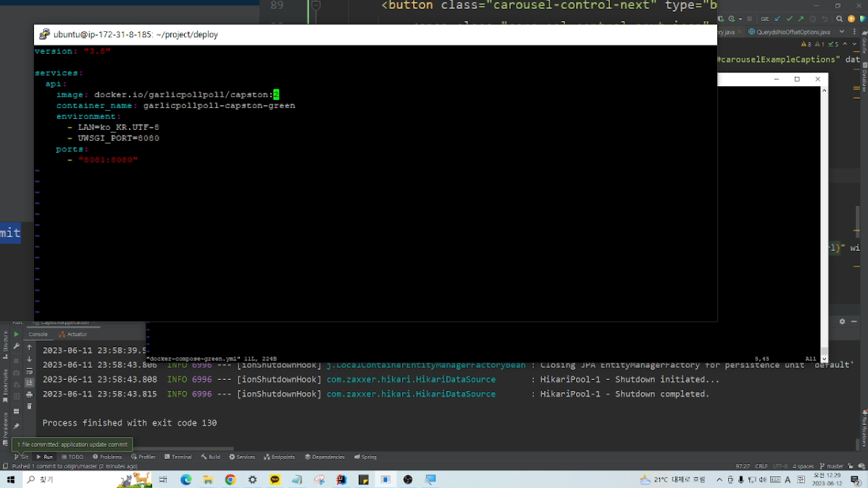868x488 pixels.
Task: Open run configuration wrench icon
Action: coord(16,346)
